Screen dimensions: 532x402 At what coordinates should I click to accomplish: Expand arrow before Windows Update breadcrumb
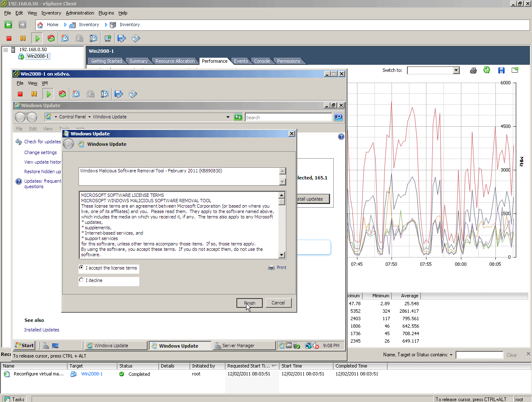tap(89, 117)
